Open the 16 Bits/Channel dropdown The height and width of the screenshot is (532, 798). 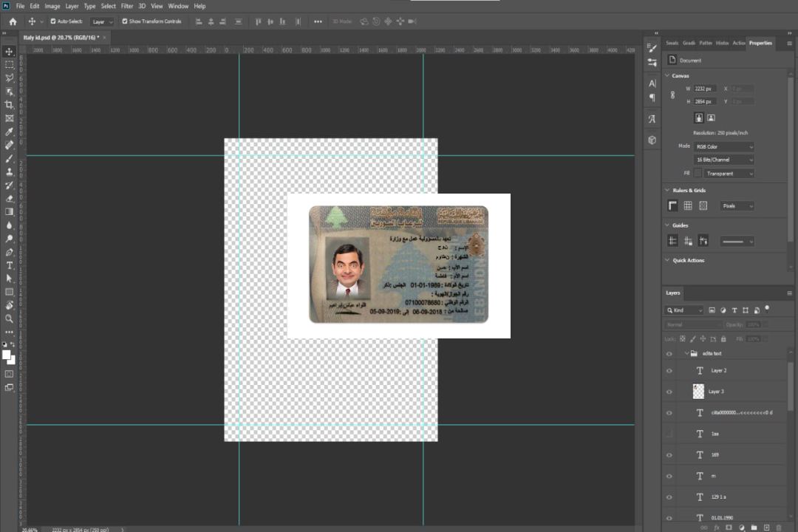(x=724, y=160)
